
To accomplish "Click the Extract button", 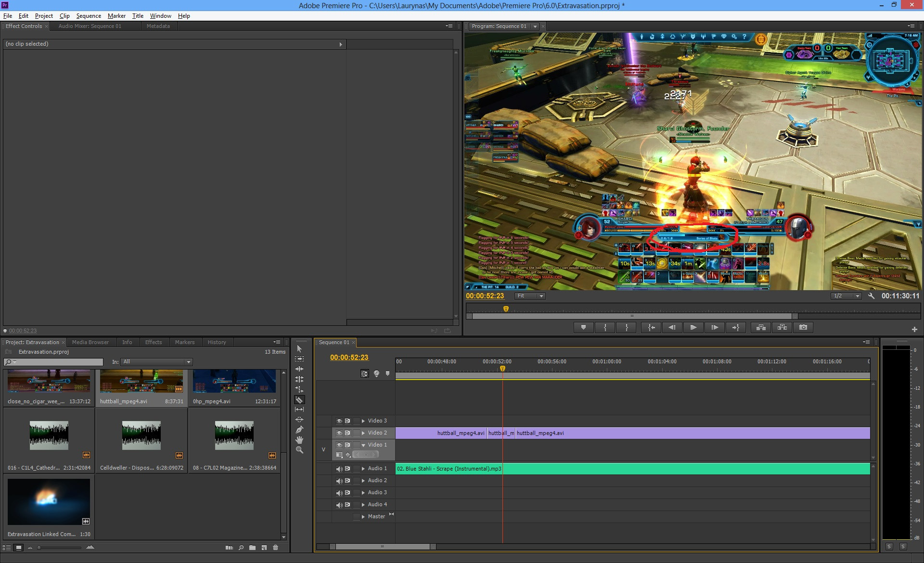I will tap(782, 328).
